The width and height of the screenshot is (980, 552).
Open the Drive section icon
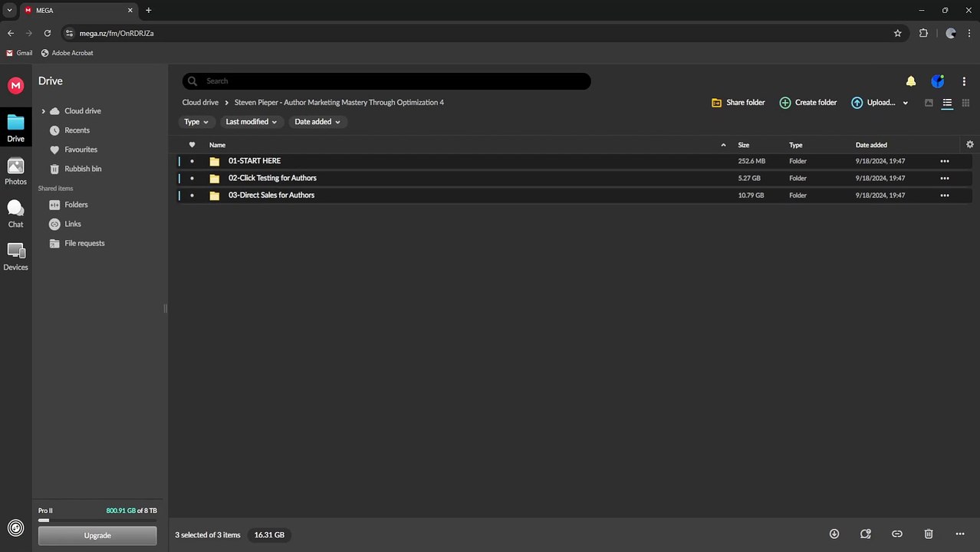[15, 129]
